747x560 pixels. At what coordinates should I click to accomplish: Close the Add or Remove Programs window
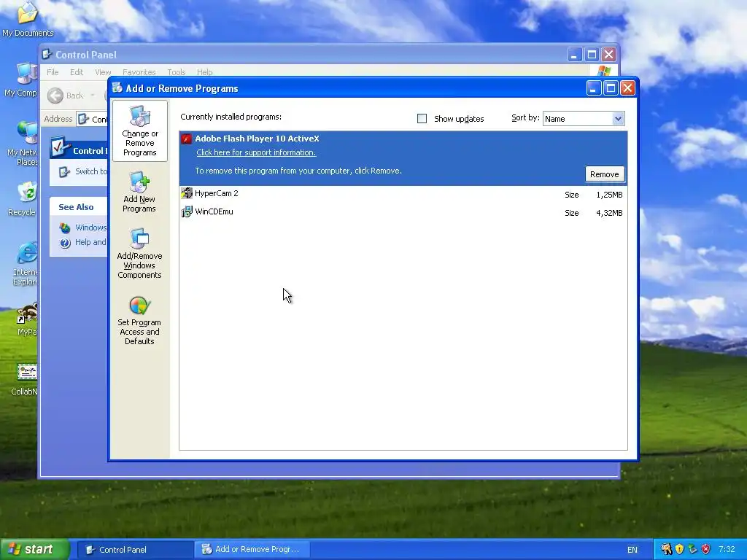click(628, 88)
